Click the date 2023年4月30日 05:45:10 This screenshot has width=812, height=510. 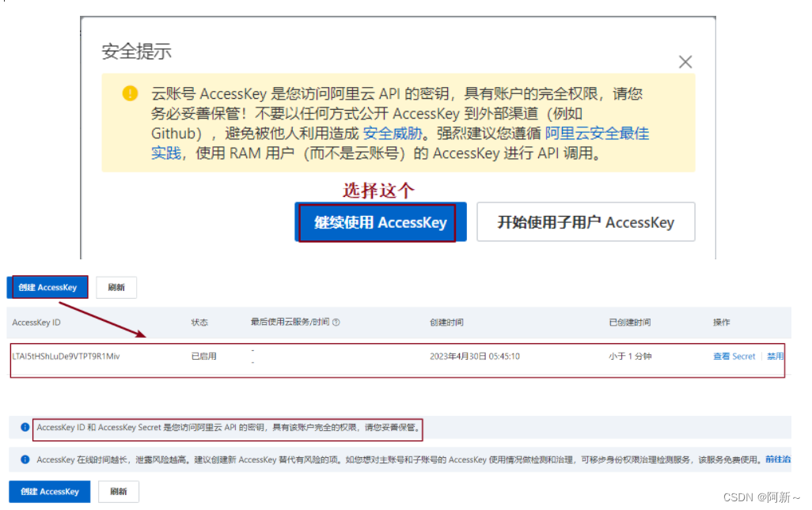[x=475, y=357]
